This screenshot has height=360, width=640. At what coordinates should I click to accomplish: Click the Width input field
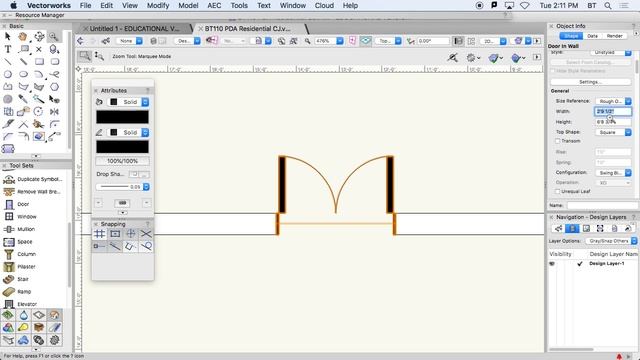(x=613, y=111)
